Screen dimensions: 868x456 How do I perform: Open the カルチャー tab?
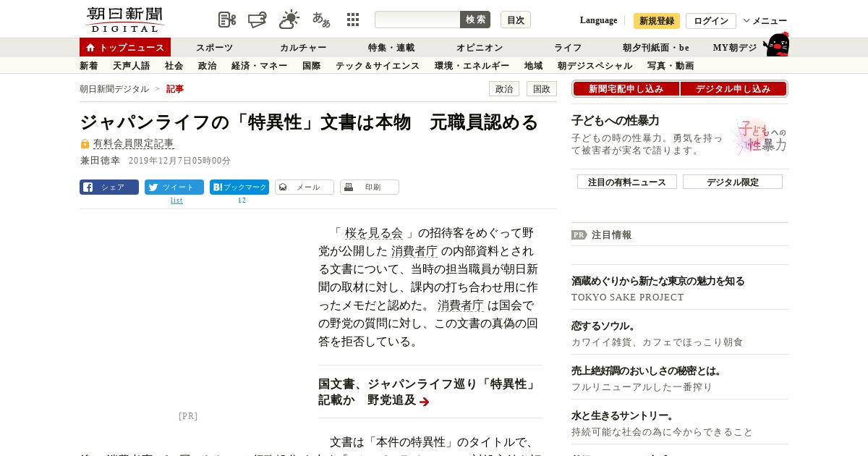pyautogui.click(x=303, y=48)
